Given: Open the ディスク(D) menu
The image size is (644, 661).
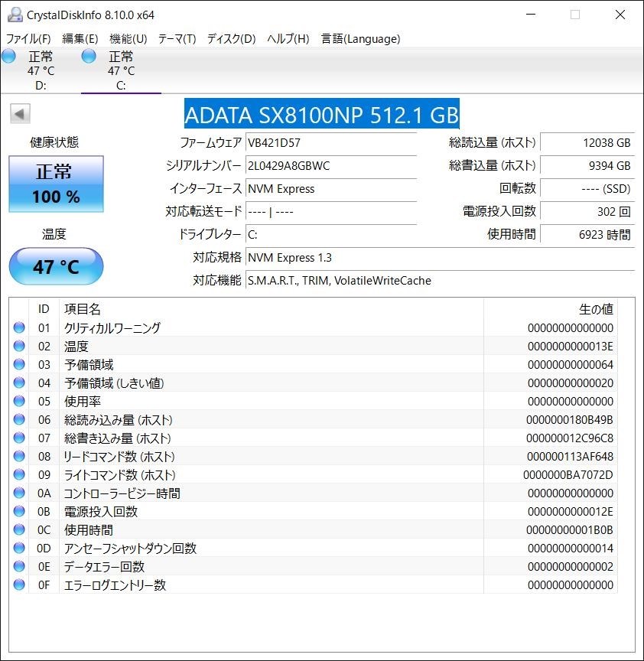Looking at the screenshot, I should (x=232, y=39).
